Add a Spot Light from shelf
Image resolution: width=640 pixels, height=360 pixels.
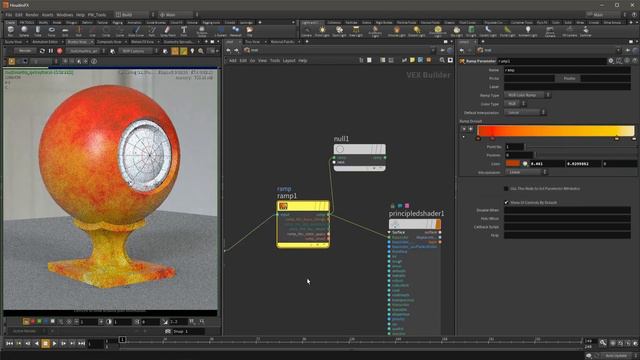pyautogui.click(x=339, y=31)
